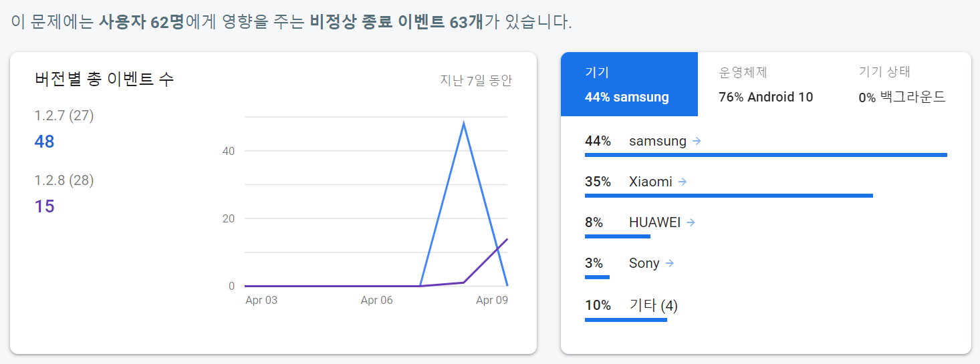Viewport: 980px width, 364px height.
Task: Open samsung device details link
Action: [x=658, y=141]
